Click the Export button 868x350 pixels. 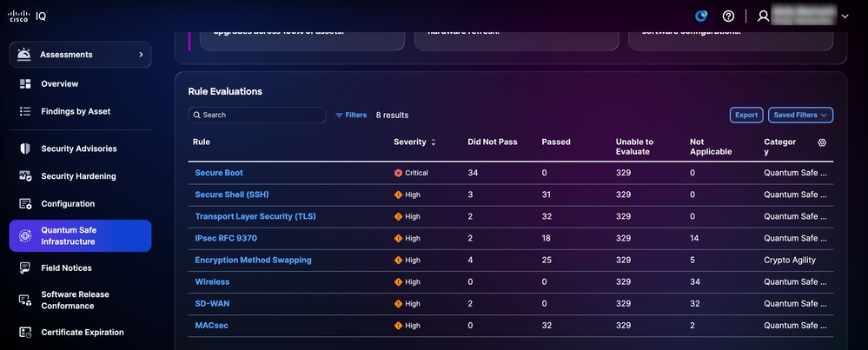(746, 115)
